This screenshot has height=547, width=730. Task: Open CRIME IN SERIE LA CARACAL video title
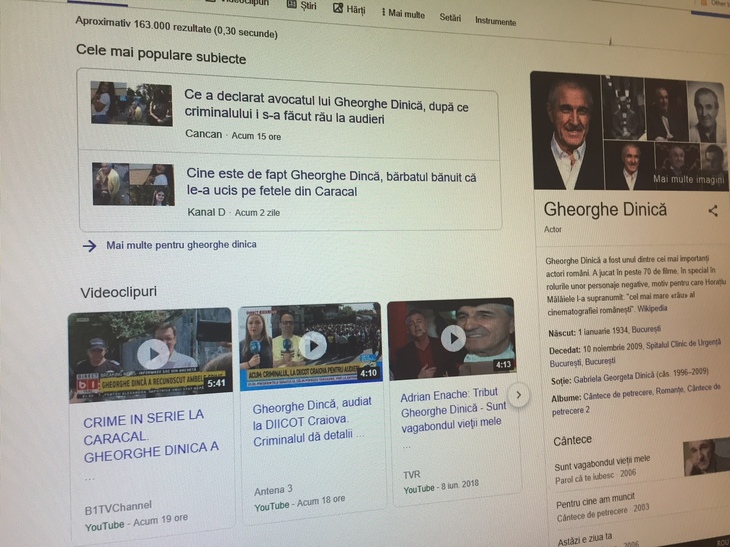(150, 437)
